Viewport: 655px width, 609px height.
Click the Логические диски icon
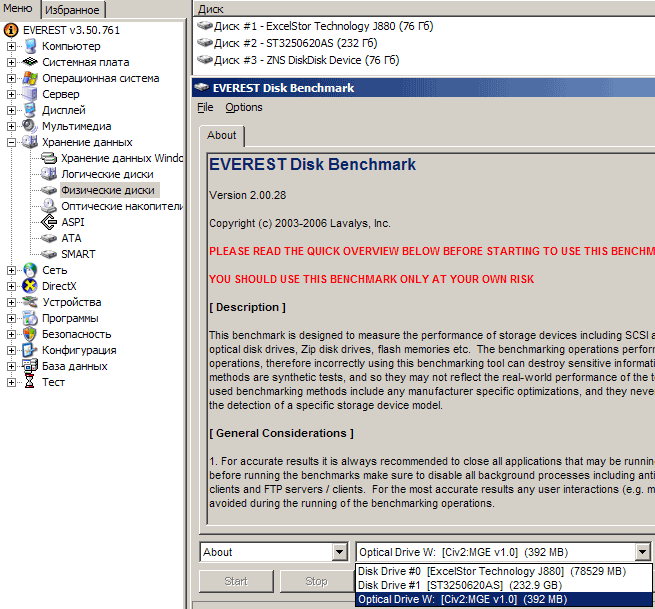click(x=49, y=174)
